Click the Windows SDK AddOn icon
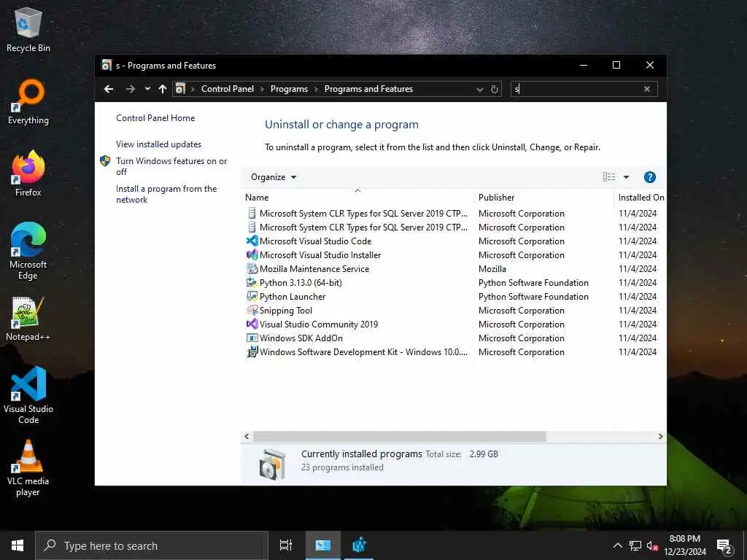This screenshot has width=747, height=560. [x=252, y=338]
